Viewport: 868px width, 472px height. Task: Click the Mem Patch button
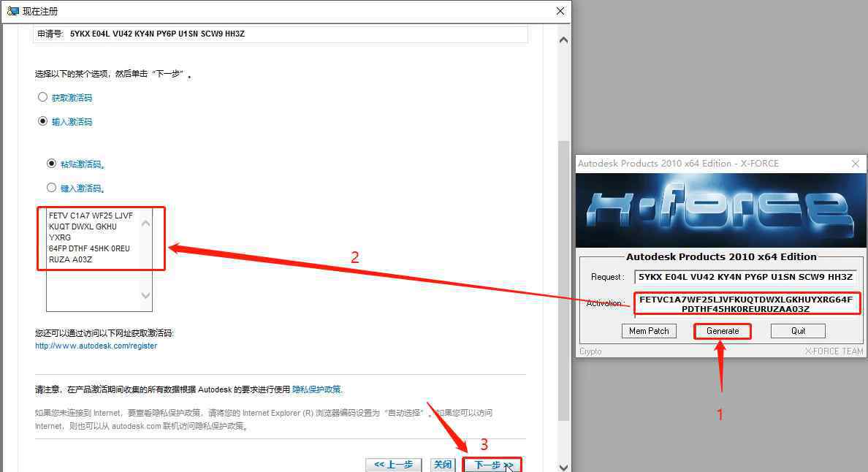coord(649,331)
